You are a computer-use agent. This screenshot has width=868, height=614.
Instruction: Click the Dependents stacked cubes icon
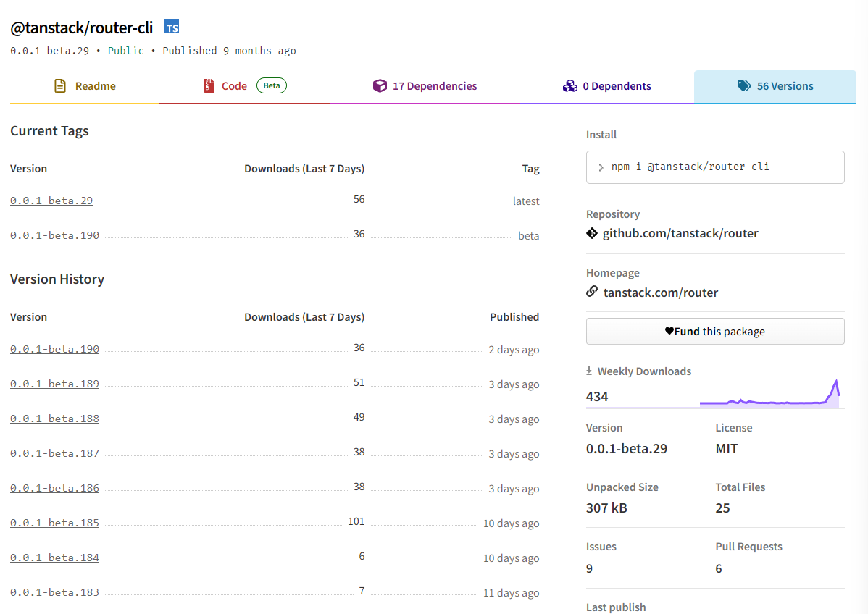[x=569, y=86]
